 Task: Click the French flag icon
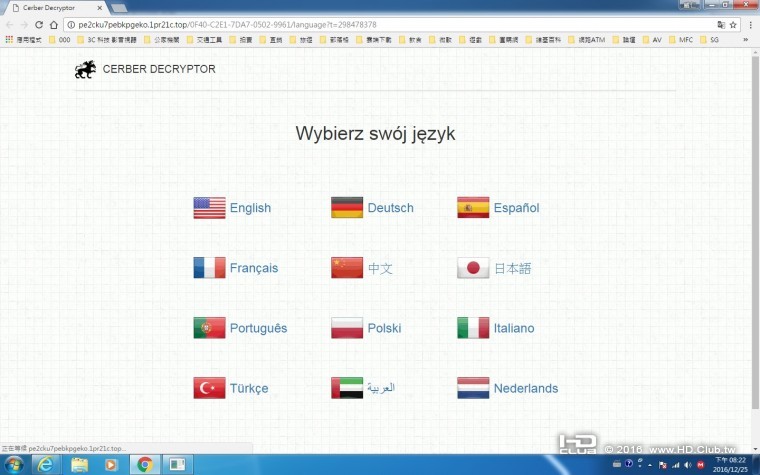(209, 268)
